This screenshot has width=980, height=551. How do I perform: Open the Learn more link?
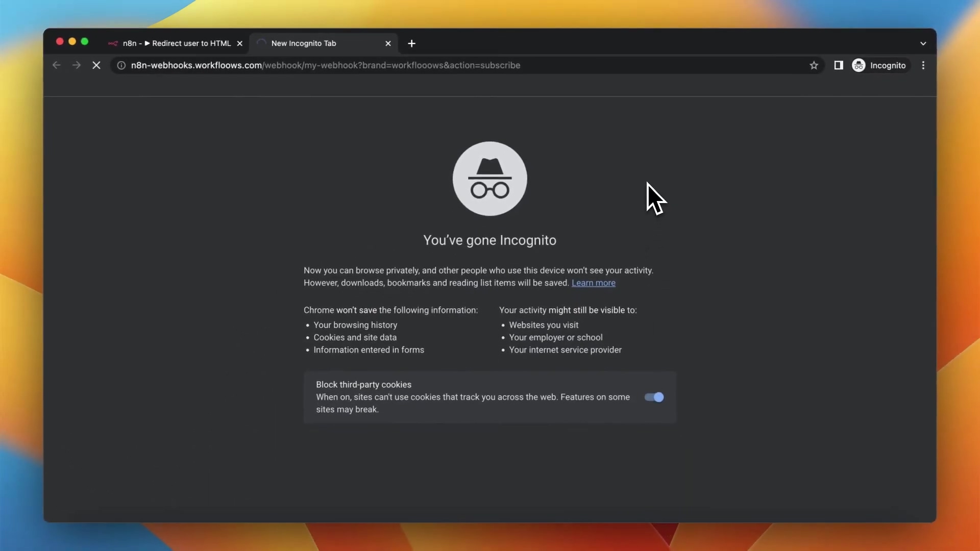[594, 283]
